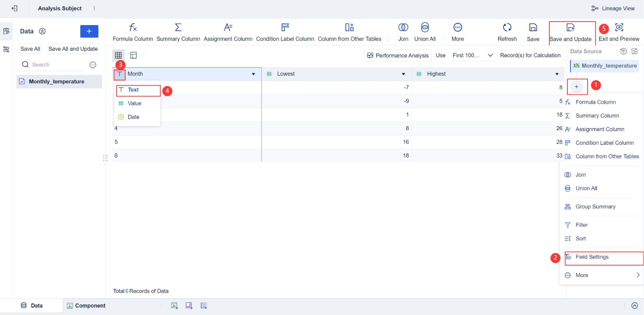Click the add step plus button
Viewport: 644px width, 315px height.
[x=577, y=87]
